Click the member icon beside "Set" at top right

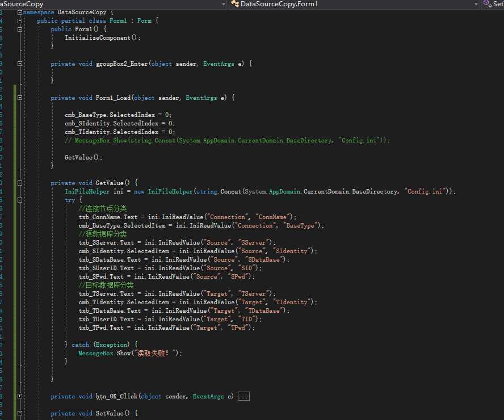click(487, 4)
